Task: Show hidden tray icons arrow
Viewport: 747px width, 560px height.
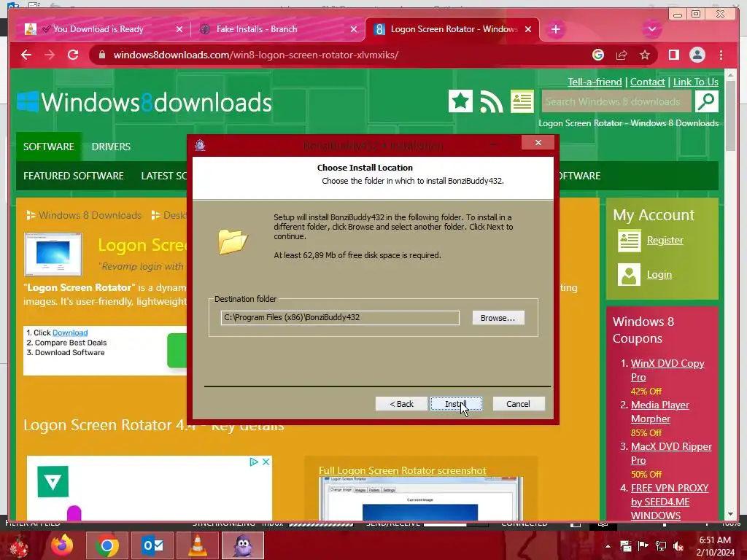Action: point(608,546)
